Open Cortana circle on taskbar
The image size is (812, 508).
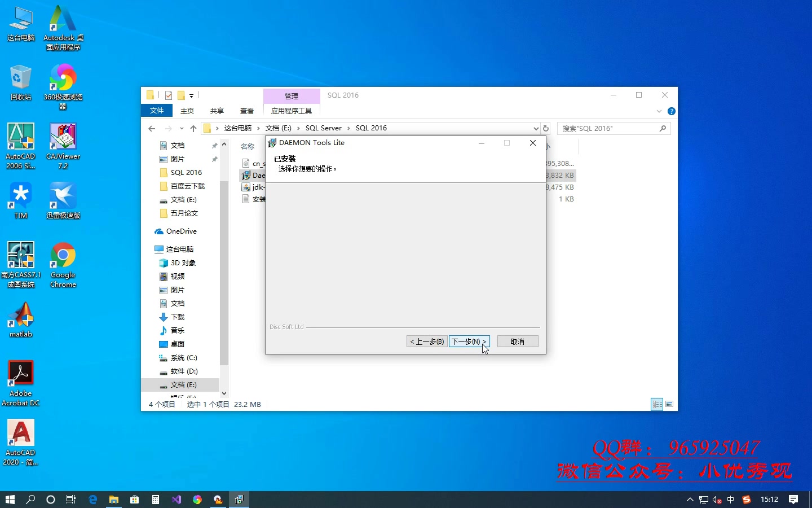[x=51, y=500]
